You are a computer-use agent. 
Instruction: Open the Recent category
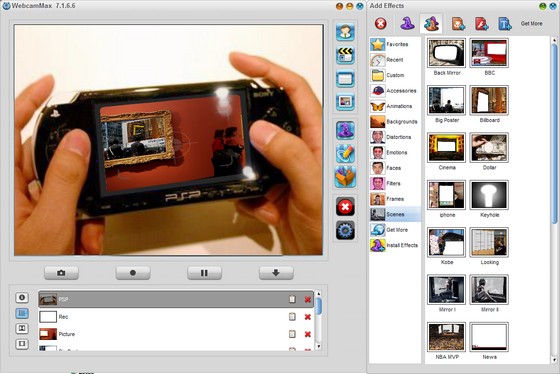[x=395, y=60]
